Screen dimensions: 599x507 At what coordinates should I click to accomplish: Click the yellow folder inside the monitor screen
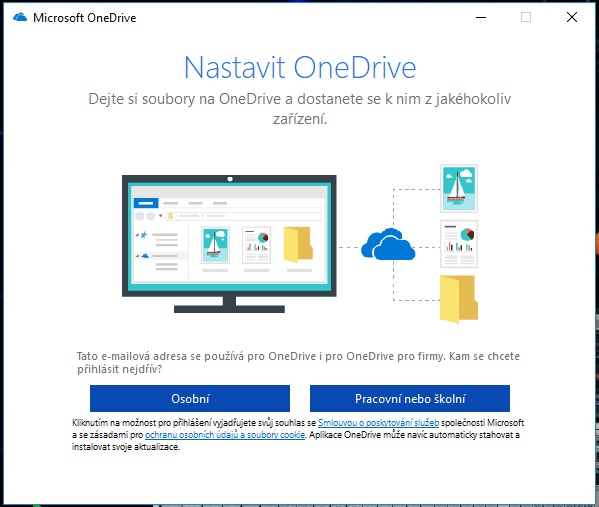point(298,245)
